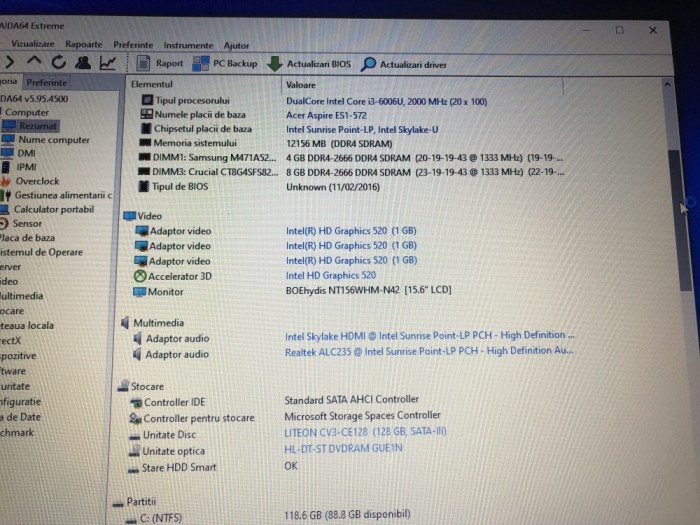Click Actualizari BIOS toolbar button
This screenshot has height=525, width=700.
point(309,64)
